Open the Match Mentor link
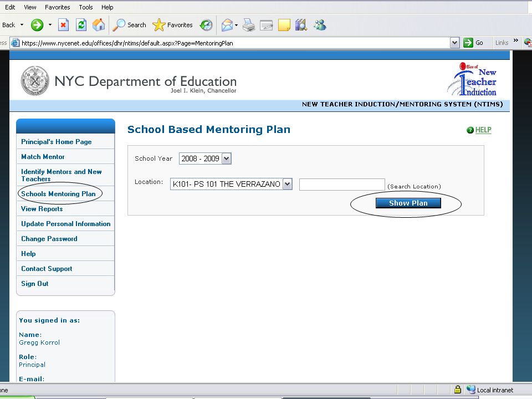 (x=43, y=157)
